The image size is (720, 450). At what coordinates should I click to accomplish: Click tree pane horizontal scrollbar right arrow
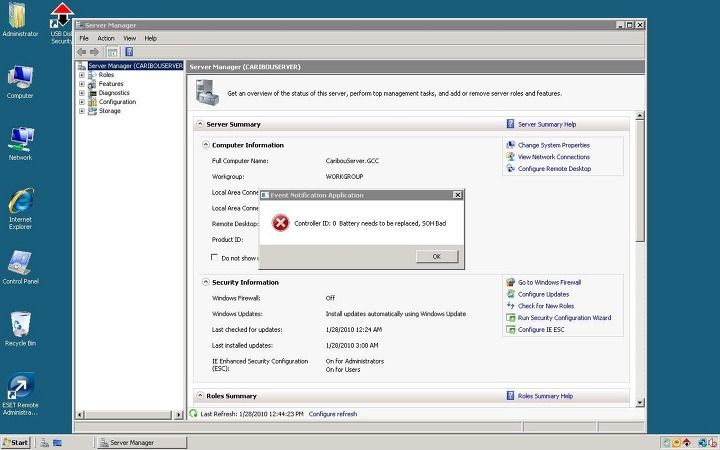179,415
